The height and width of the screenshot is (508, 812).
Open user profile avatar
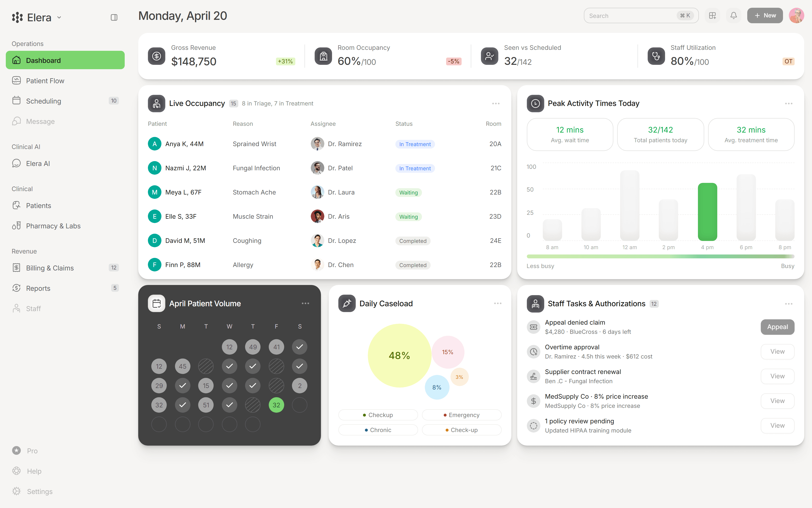tap(796, 15)
